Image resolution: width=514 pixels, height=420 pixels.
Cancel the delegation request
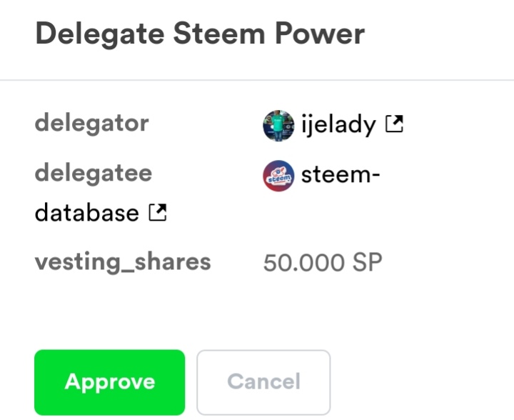[x=263, y=381]
